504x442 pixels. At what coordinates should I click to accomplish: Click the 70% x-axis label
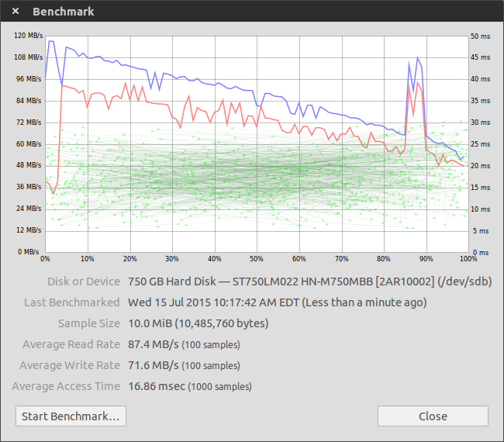click(x=341, y=259)
